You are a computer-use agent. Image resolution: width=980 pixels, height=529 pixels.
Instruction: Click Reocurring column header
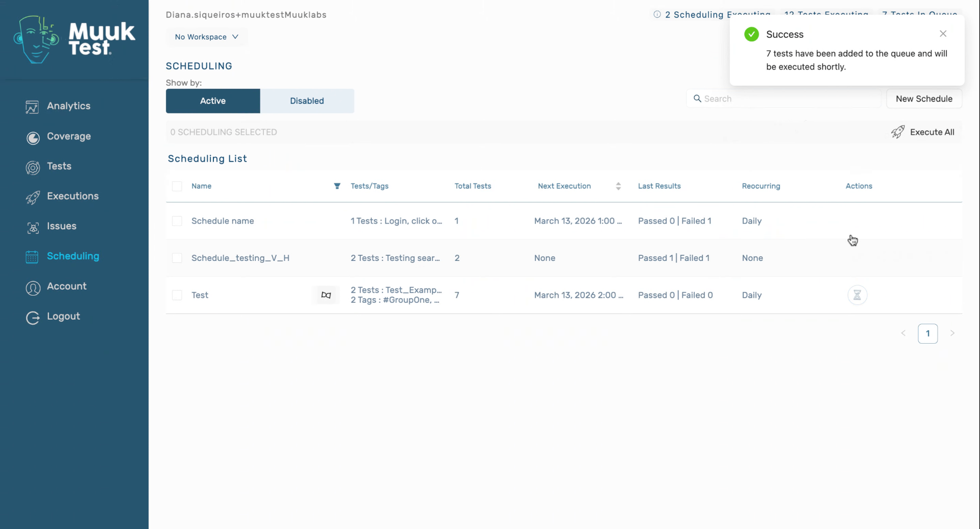pyautogui.click(x=761, y=186)
